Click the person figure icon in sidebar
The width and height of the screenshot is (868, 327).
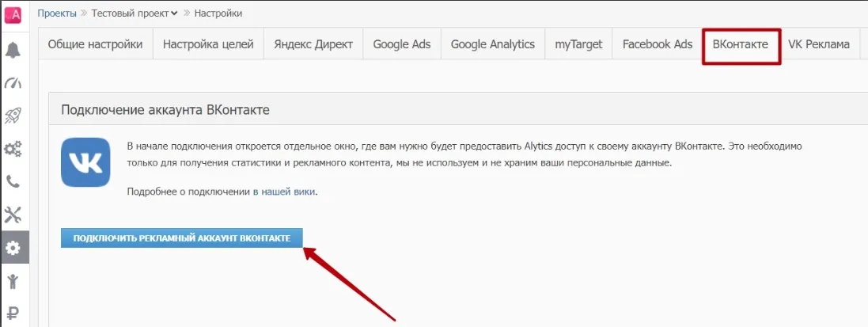coord(13,281)
